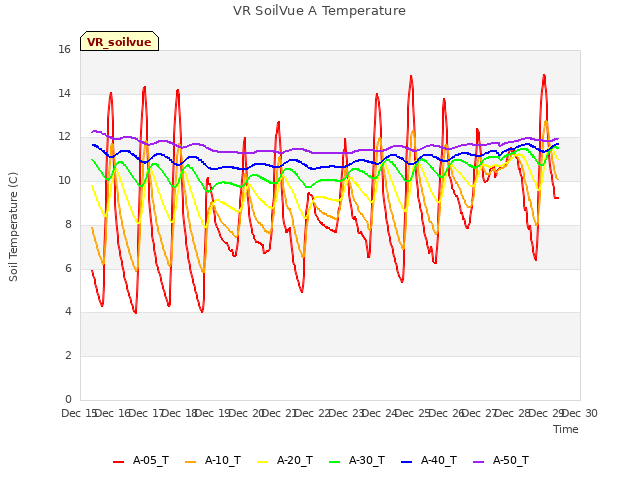Toggle A-30_T series in legend
Screen dimensions: 640x480
(x=357, y=460)
